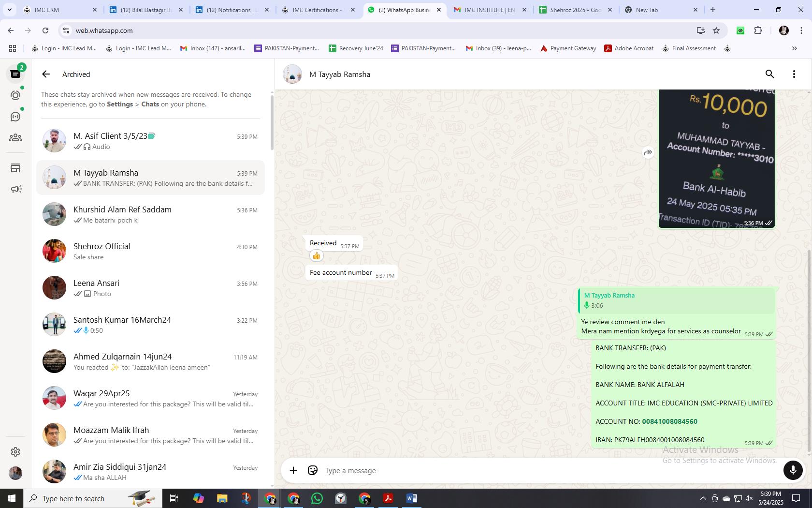
Task: Open emoji and sticker picker
Action: tap(313, 470)
